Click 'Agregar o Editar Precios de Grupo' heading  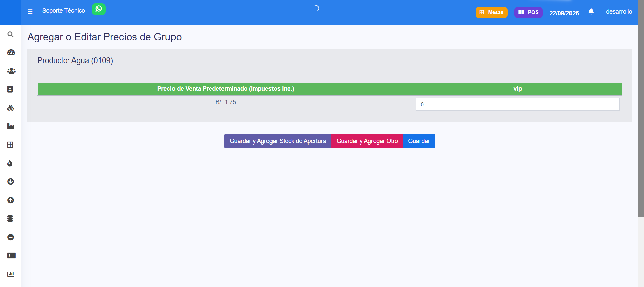coord(104,37)
